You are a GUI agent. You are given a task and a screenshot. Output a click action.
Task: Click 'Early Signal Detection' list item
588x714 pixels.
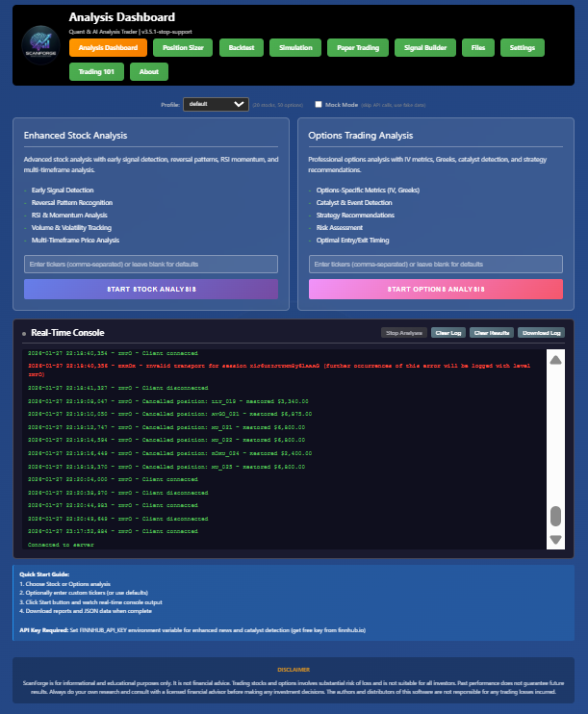pos(63,191)
